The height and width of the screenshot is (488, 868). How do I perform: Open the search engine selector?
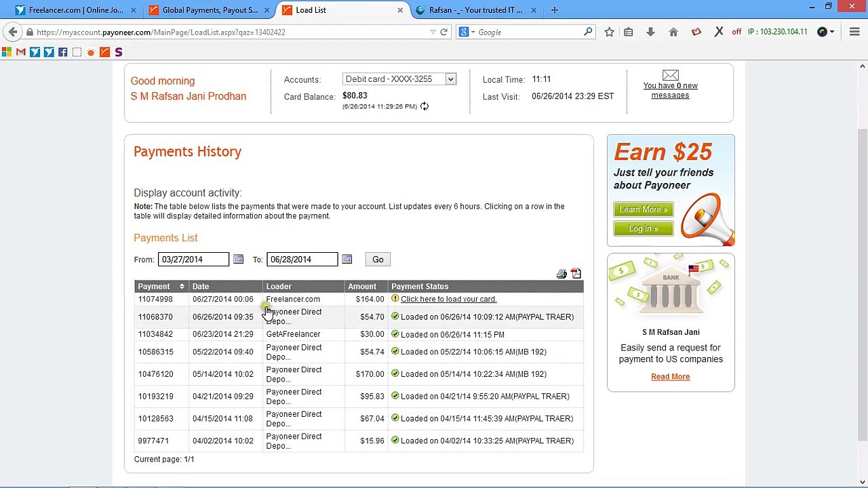tap(466, 32)
